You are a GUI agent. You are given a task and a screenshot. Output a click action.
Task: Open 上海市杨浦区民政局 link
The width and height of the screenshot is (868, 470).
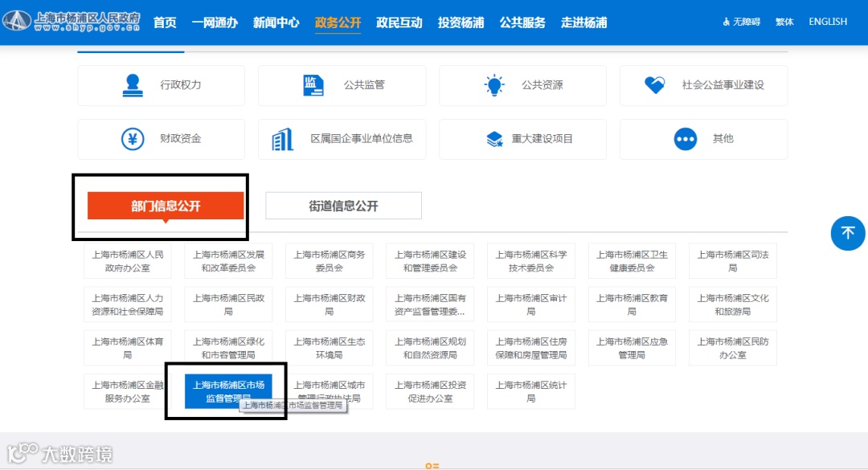tap(228, 304)
